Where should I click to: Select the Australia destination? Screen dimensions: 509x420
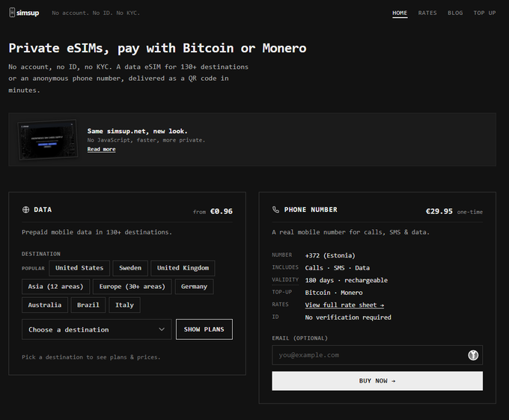[45, 305]
